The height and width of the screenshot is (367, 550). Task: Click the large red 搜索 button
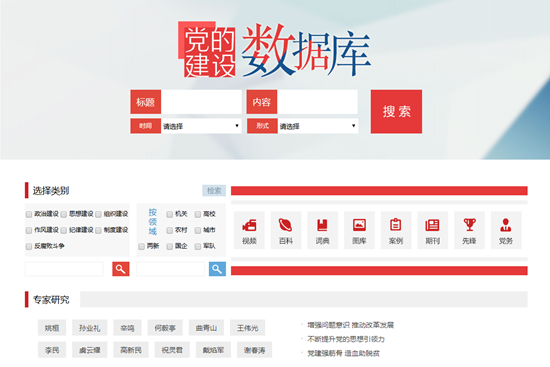pos(396,112)
